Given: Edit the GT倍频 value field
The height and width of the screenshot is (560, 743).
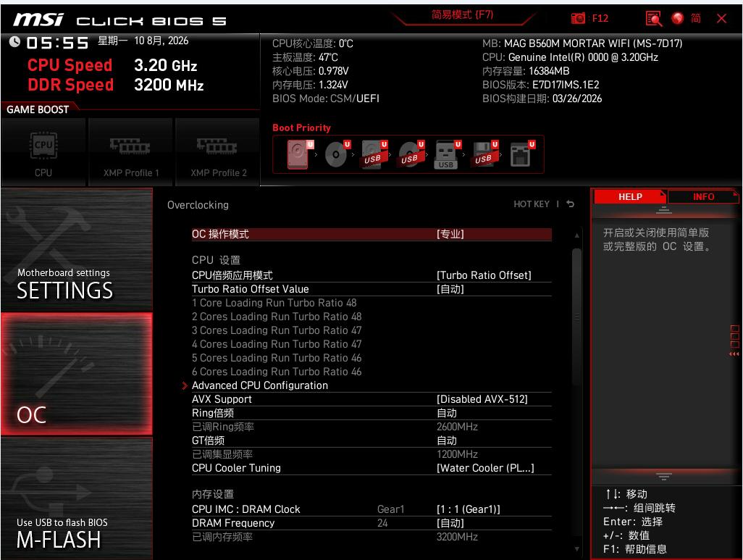Looking at the screenshot, I should coord(371,440).
